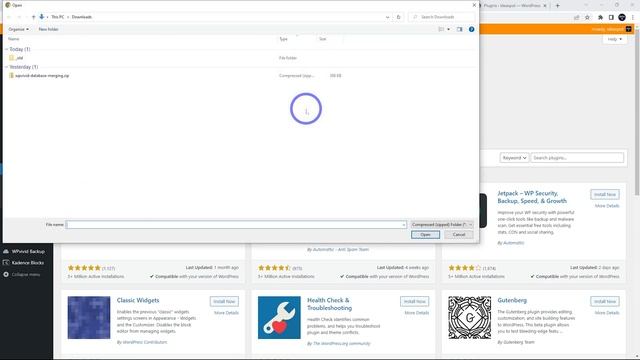Collapse the Yesterday (1) group
Screen dimensions: 640x360
pos(7,67)
